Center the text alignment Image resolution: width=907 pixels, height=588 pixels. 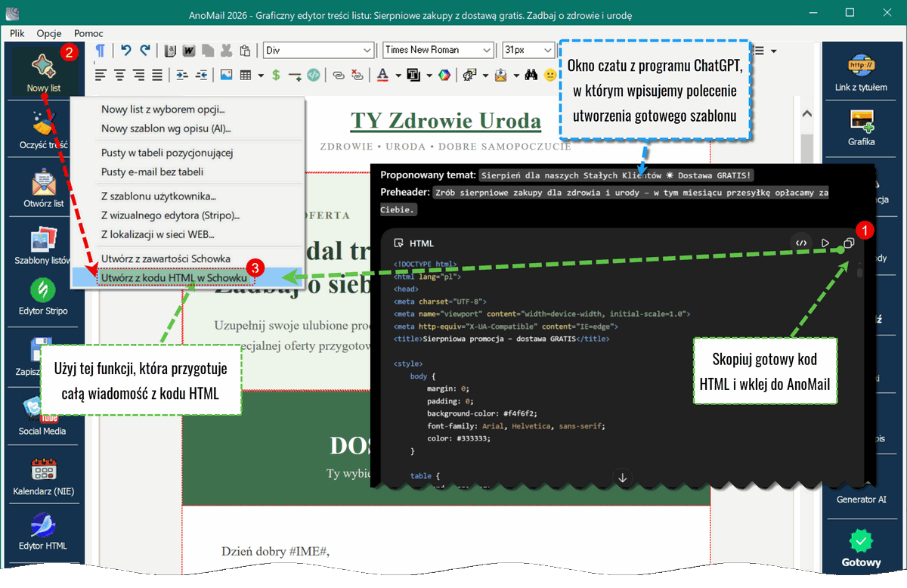coord(119,75)
